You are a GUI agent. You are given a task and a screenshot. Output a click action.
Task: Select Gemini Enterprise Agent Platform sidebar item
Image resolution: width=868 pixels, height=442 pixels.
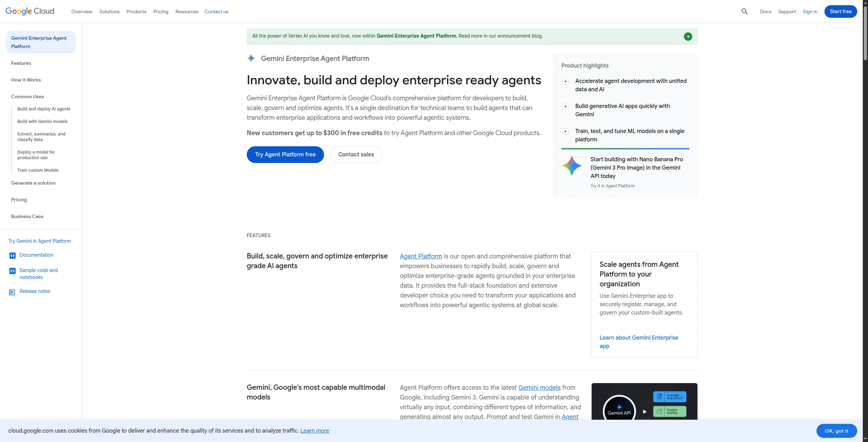(41, 42)
